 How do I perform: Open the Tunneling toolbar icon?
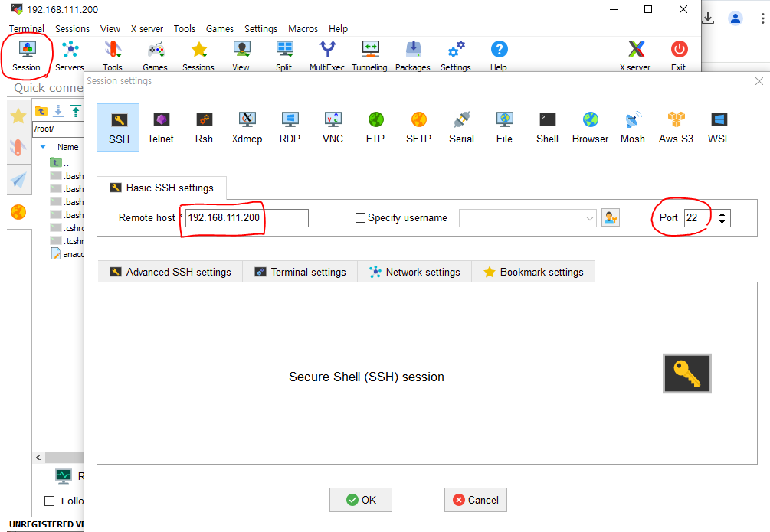pos(370,55)
